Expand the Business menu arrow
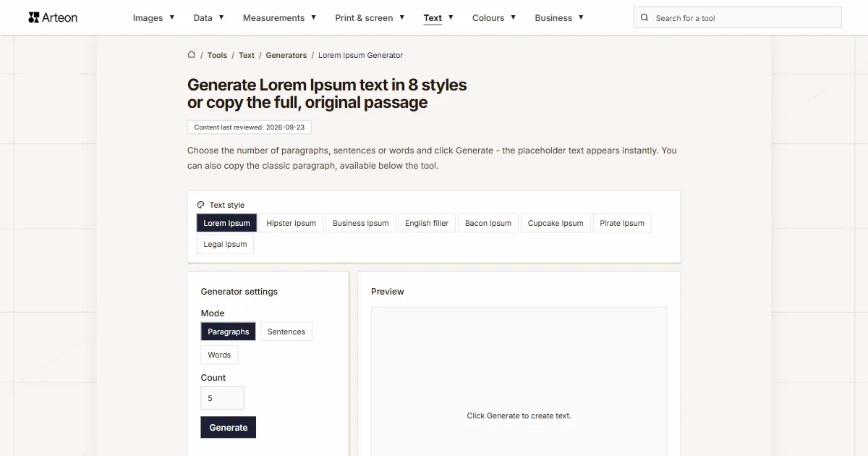The image size is (868, 456). tap(581, 17)
